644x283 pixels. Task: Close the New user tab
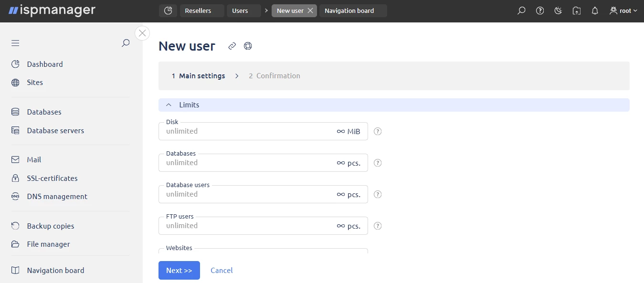click(310, 10)
